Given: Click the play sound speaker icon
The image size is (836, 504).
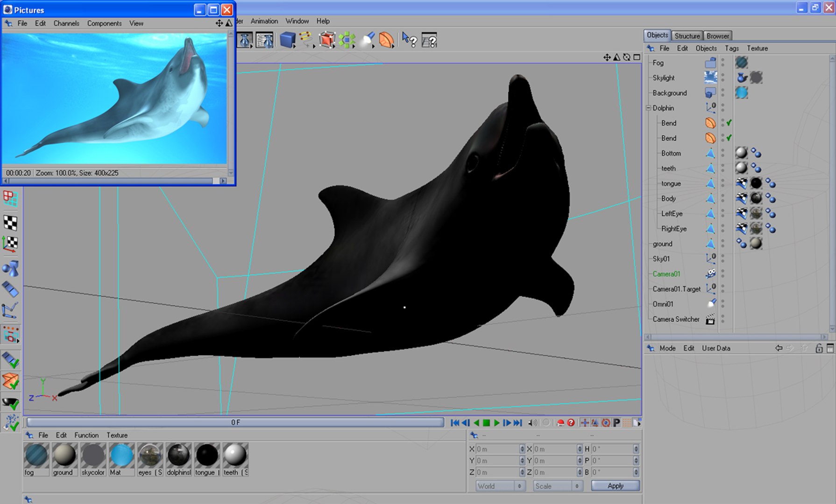Looking at the screenshot, I should 532,423.
